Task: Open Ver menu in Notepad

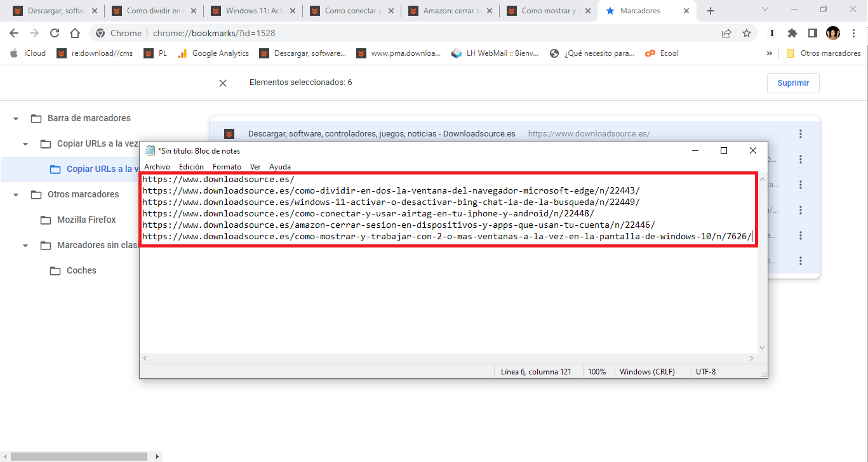Action: point(255,167)
